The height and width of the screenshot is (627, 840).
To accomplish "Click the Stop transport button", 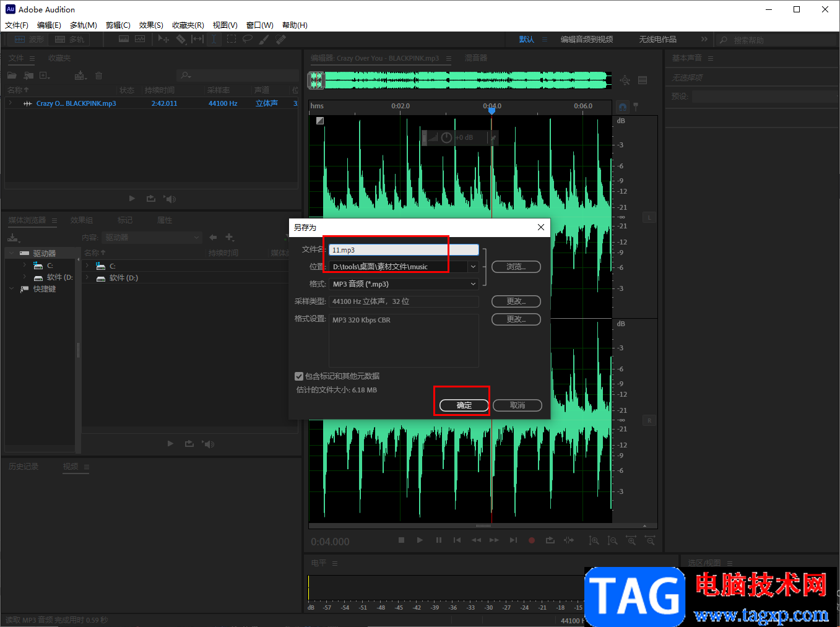I will click(401, 540).
